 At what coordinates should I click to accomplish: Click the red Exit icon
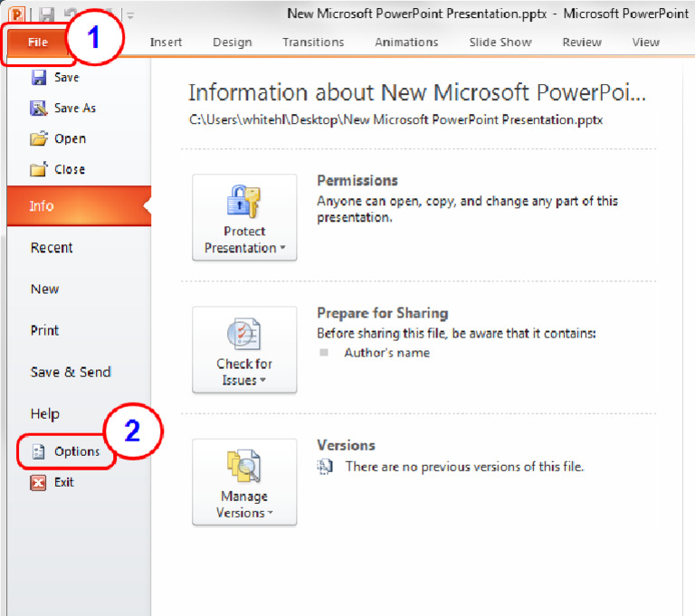click(38, 482)
